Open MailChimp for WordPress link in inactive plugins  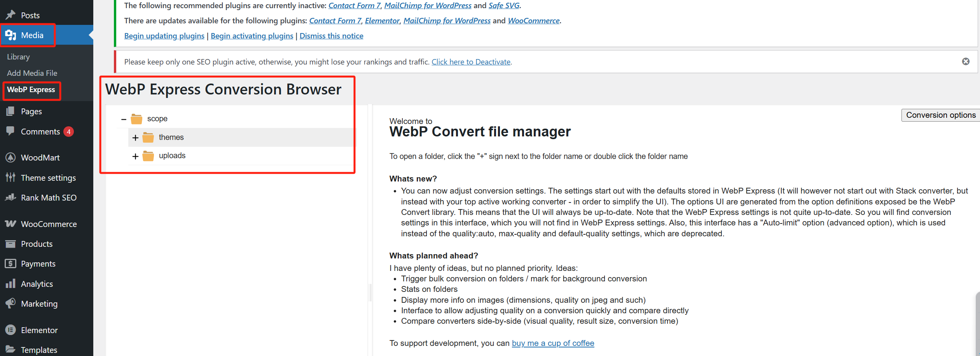coord(428,5)
